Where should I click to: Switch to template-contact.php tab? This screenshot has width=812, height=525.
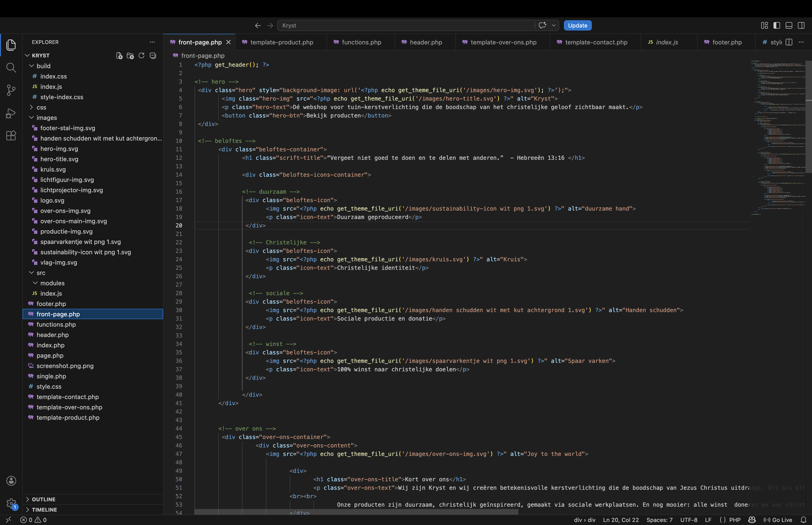pos(596,42)
